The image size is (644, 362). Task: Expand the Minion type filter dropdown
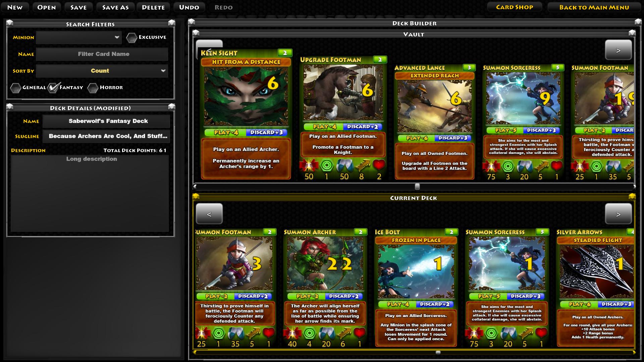[x=116, y=37]
